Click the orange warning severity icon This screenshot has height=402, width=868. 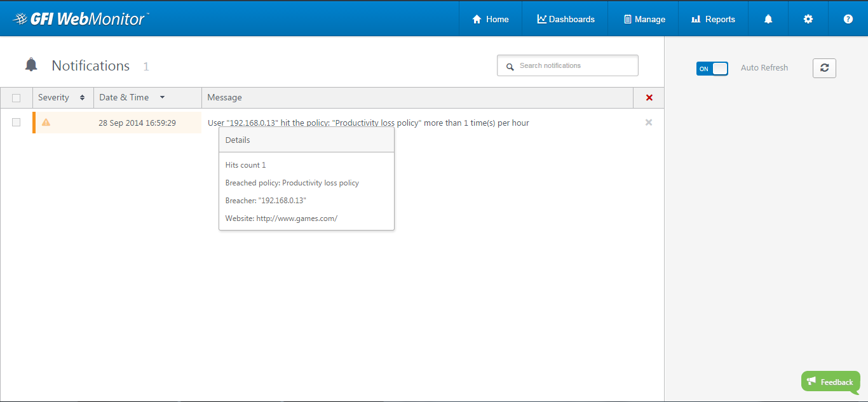[46, 122]
